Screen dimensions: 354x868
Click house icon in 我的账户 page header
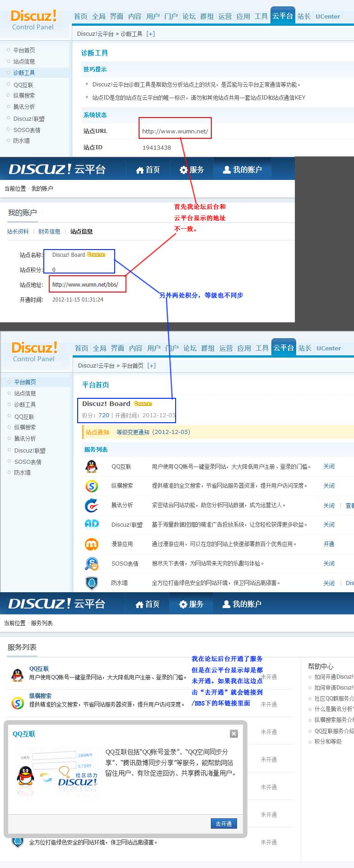coord(140,170)
